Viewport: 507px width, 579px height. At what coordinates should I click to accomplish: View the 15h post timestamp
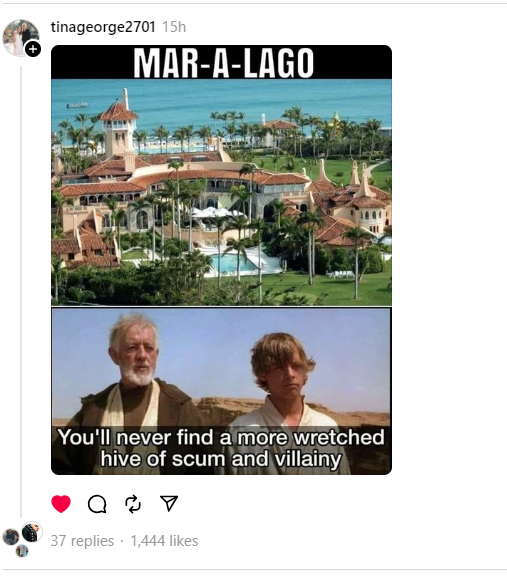174,27
